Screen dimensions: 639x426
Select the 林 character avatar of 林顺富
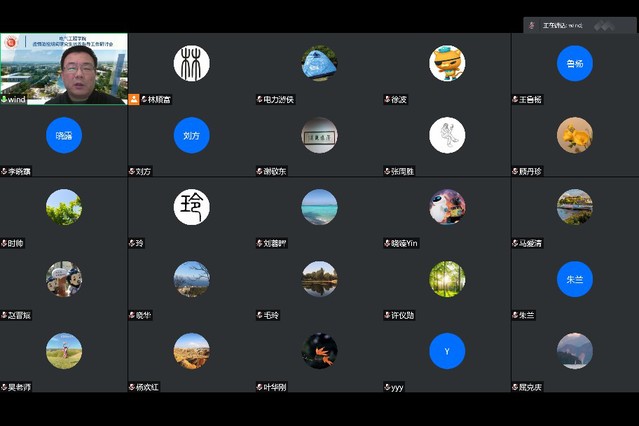[191, 63]
